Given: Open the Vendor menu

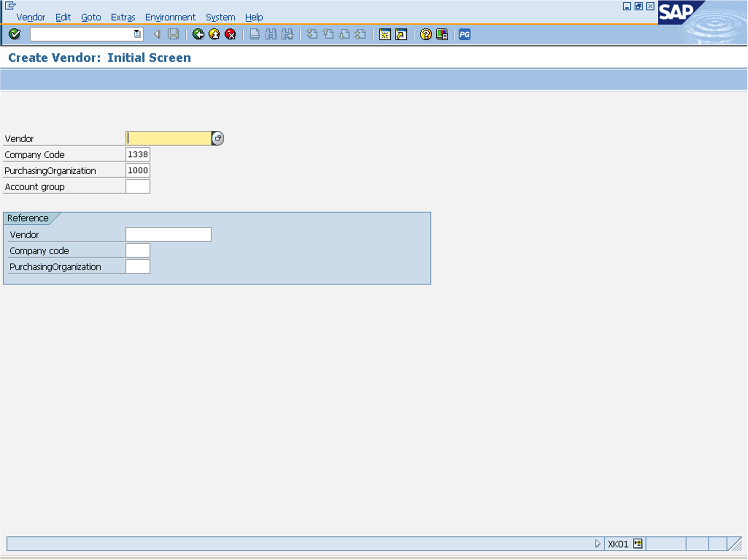Looking at the screenshot, I should tap(31, 17).
